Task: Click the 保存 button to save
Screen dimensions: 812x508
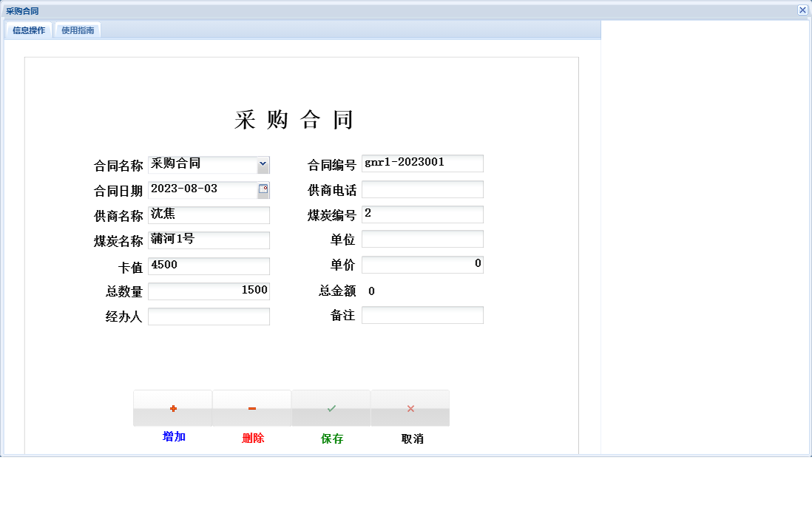Action: click(x=331, y=436)
